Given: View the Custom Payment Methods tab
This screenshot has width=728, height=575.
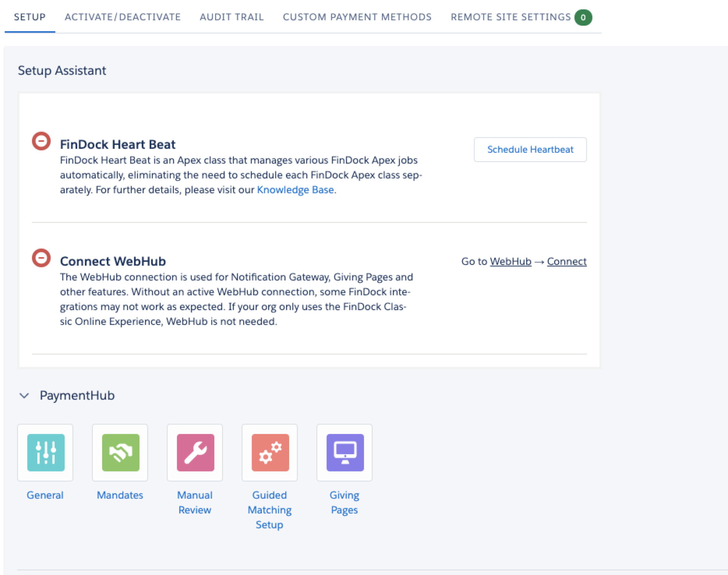Looking at the screenshot, I should (x=357, y=17).
